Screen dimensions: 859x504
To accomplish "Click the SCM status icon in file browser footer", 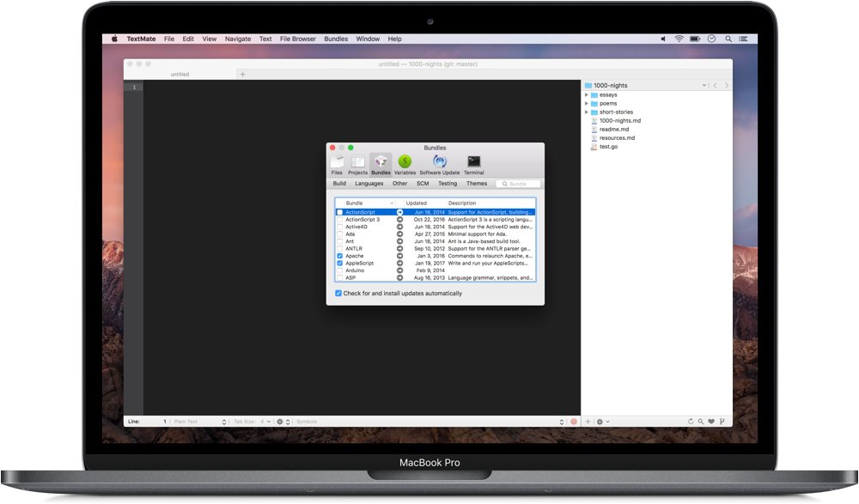I will point(722,422).
